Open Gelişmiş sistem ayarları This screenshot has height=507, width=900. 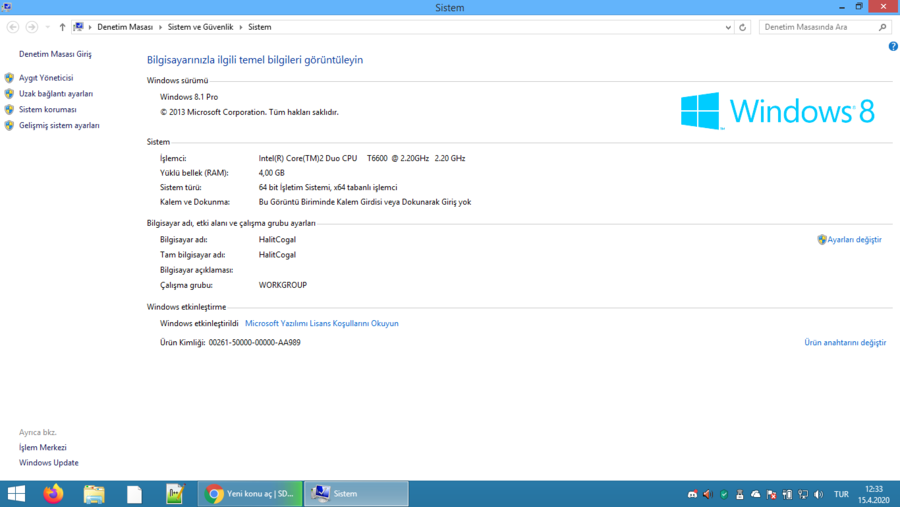pyautogui.click(x=59, y=125)
